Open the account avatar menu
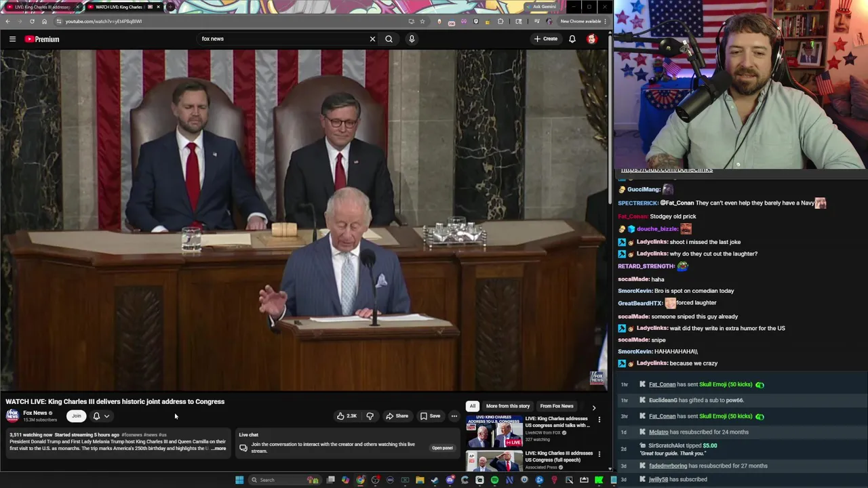 592,39
